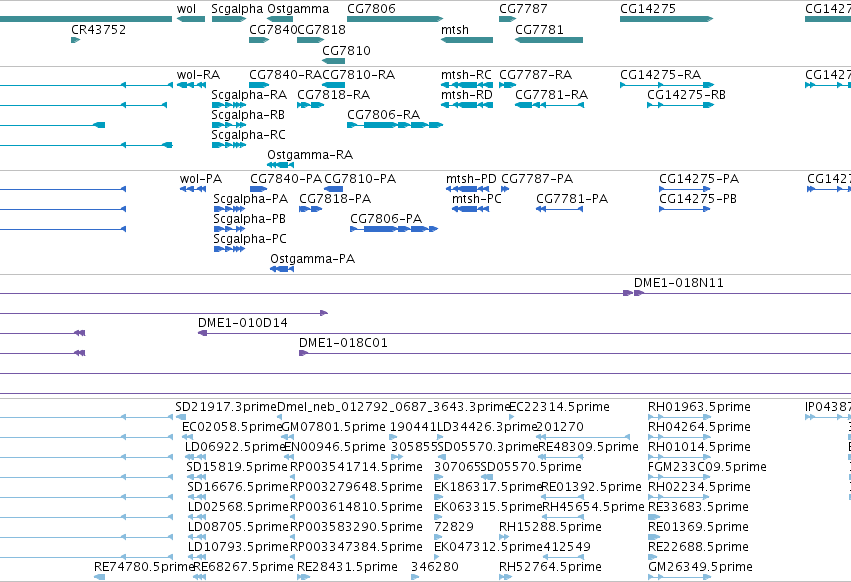Click the RE22688.5prime EST feature
Image resolution: width=851 pixels, height=582 pixels.
pyautogui.click(x=653, y=557)
